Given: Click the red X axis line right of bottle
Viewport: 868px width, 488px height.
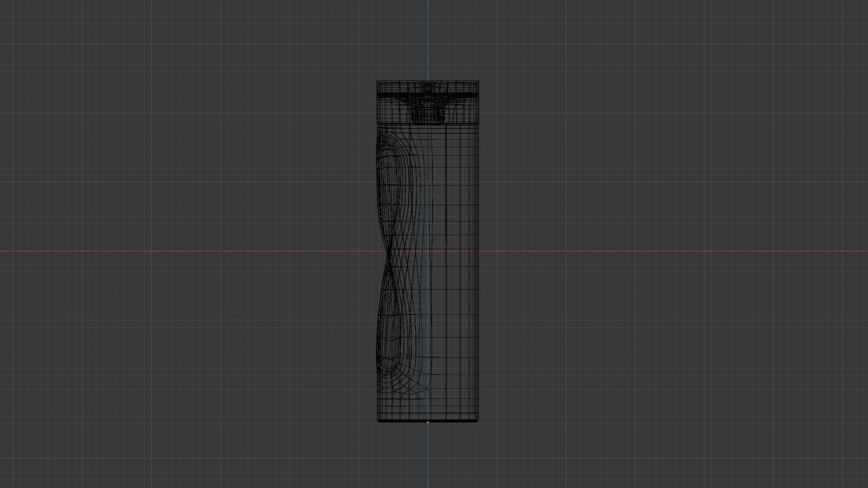Looking at the screenshot, I should 678,251.
